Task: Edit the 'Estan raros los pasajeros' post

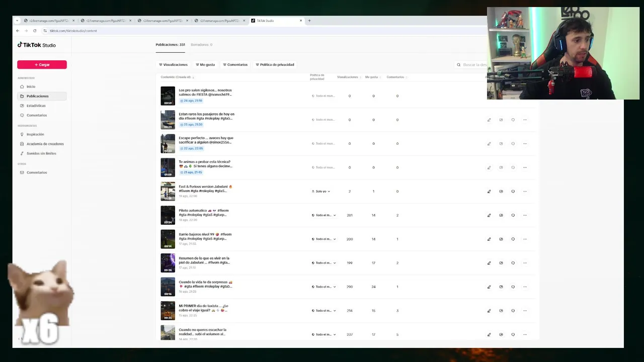Action: coord(489,120)
